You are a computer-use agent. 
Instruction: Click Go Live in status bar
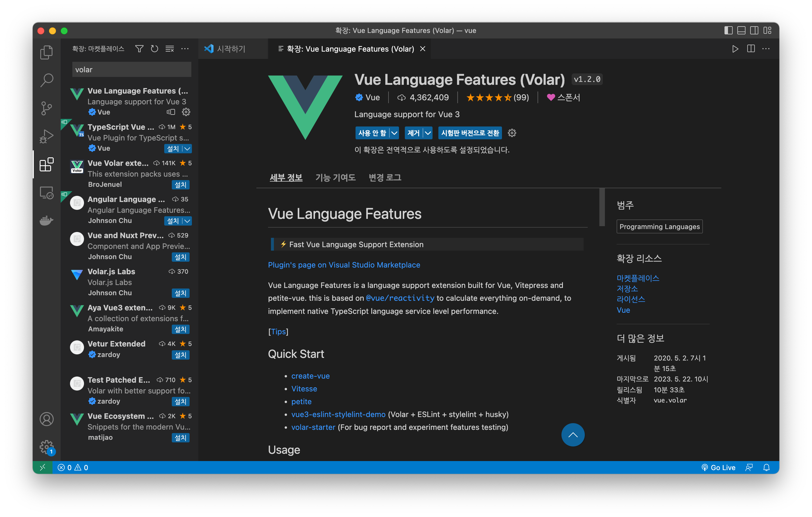pyautogui.click(x=719, y=467)
